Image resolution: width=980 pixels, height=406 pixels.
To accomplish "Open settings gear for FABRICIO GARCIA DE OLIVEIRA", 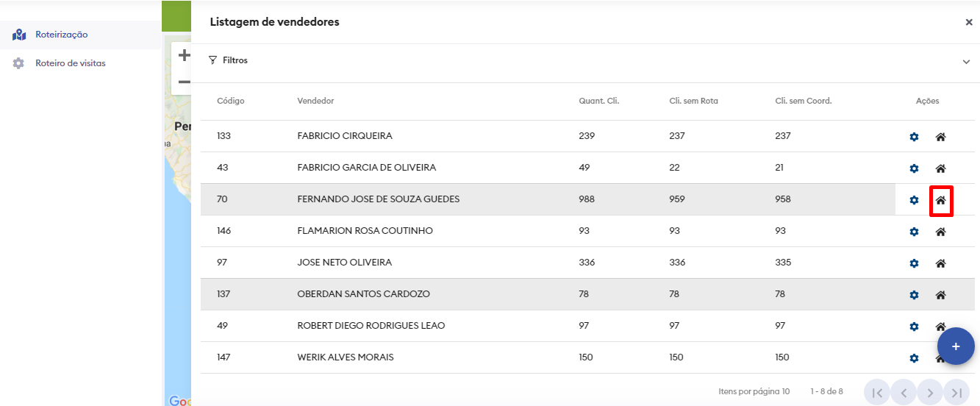I will (914, 168).
